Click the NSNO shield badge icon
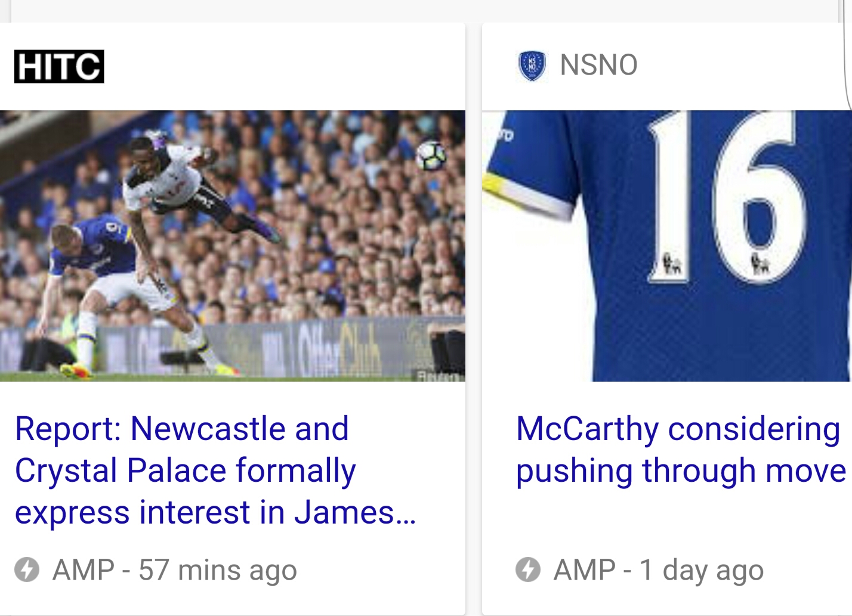This screenshot has height=616, width=852. pyautogui.click(x=532, y=66)
